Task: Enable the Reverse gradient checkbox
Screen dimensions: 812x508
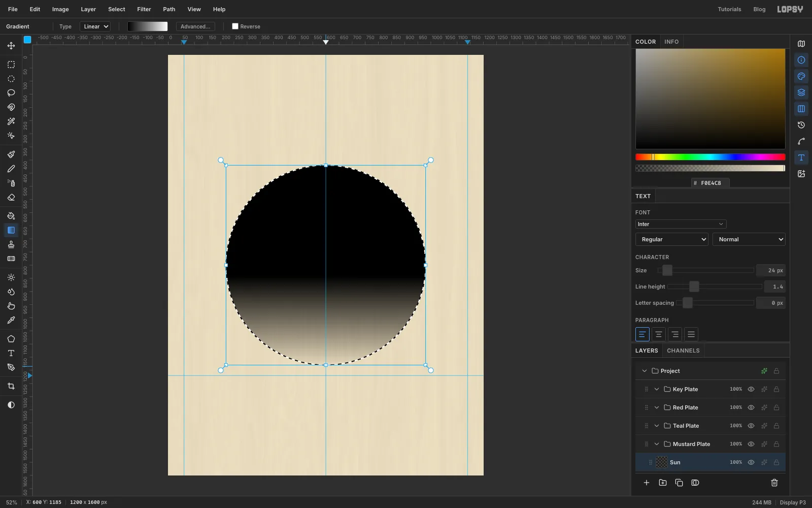Action: pos(235,26)
